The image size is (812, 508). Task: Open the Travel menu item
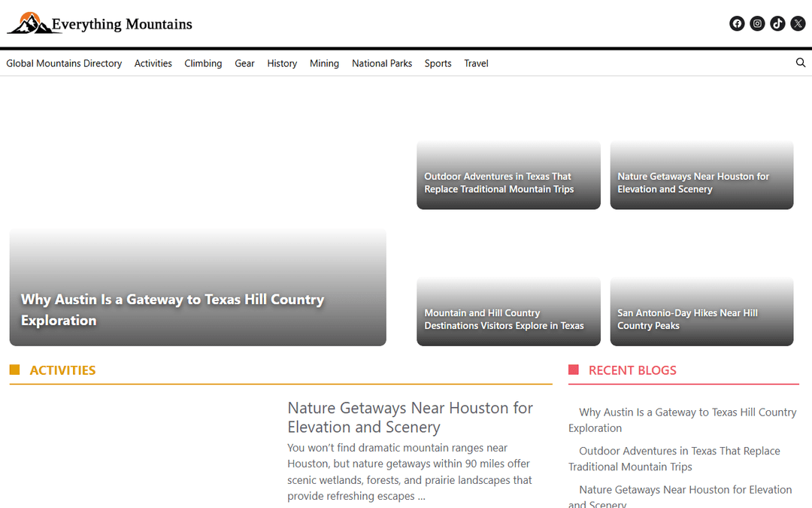point(476,63)
